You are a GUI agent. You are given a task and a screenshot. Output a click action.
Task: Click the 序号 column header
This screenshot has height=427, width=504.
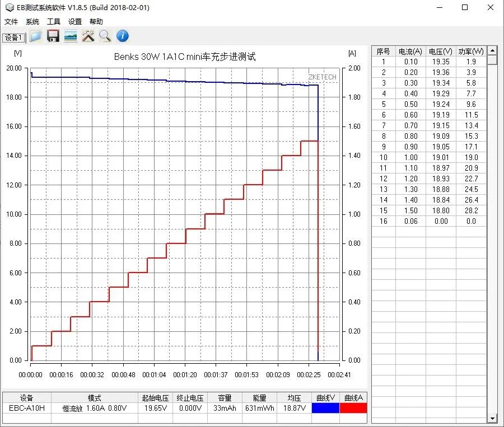tap(383, 51)
